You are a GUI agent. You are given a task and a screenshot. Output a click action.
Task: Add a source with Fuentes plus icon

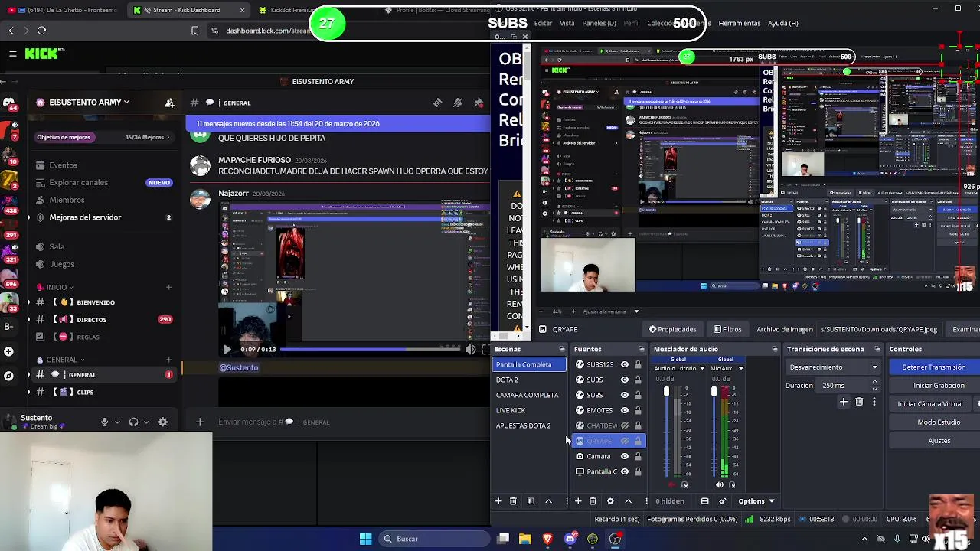(578, 501)
